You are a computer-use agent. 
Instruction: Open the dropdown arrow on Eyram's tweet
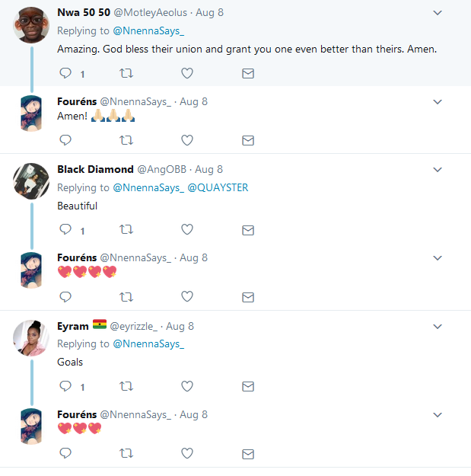pyautogui.click(x=438, y=327)
